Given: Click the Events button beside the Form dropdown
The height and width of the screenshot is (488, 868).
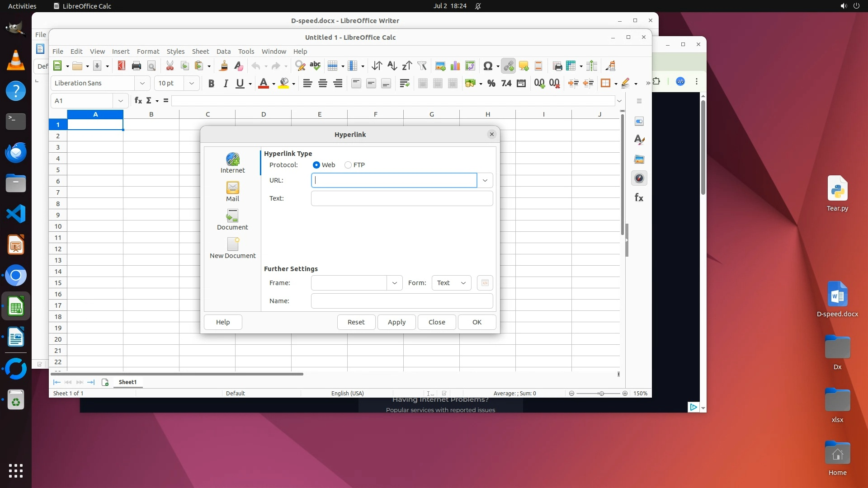Looking at the screenshot, I should click(x=485, y=283).
